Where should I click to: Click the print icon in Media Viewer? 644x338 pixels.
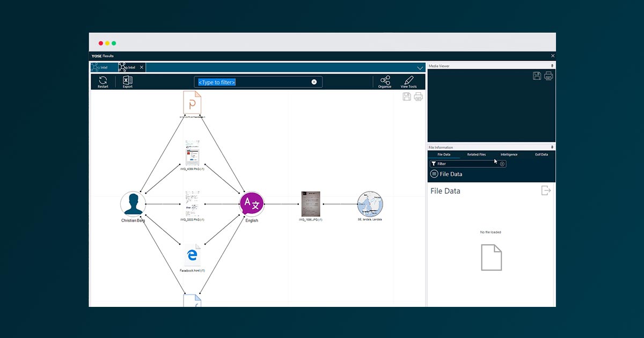click(x=548, y=76)
